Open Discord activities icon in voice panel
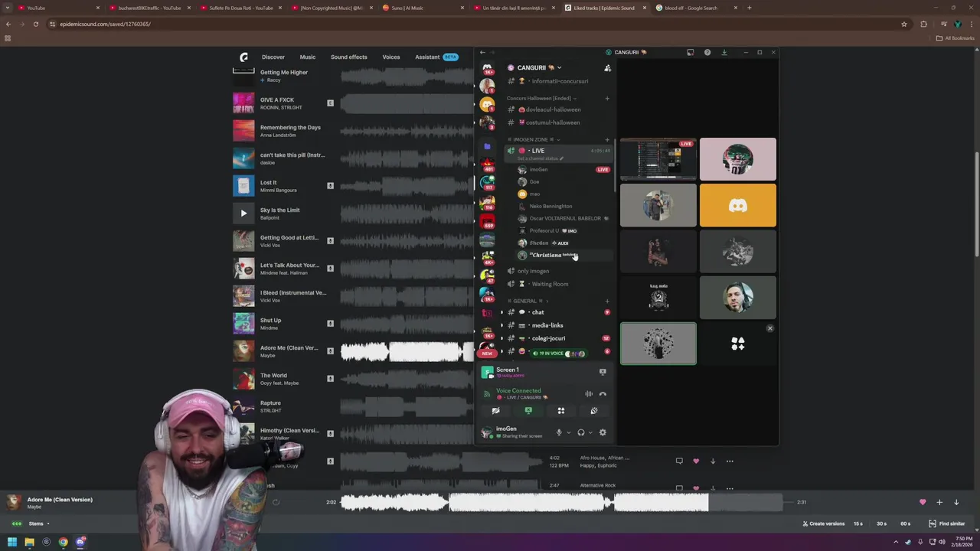This screenshot has height=551, width=980. pos(561,411)
